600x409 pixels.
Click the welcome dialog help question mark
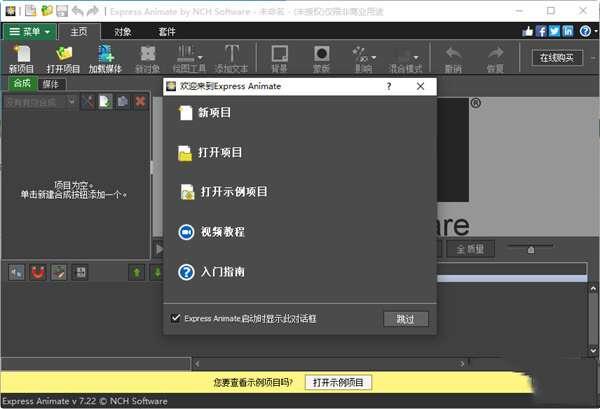389,87
